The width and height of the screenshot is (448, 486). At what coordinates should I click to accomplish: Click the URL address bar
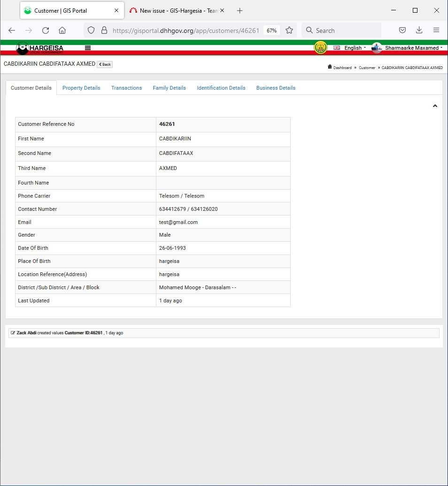click(x=185, y=31)
